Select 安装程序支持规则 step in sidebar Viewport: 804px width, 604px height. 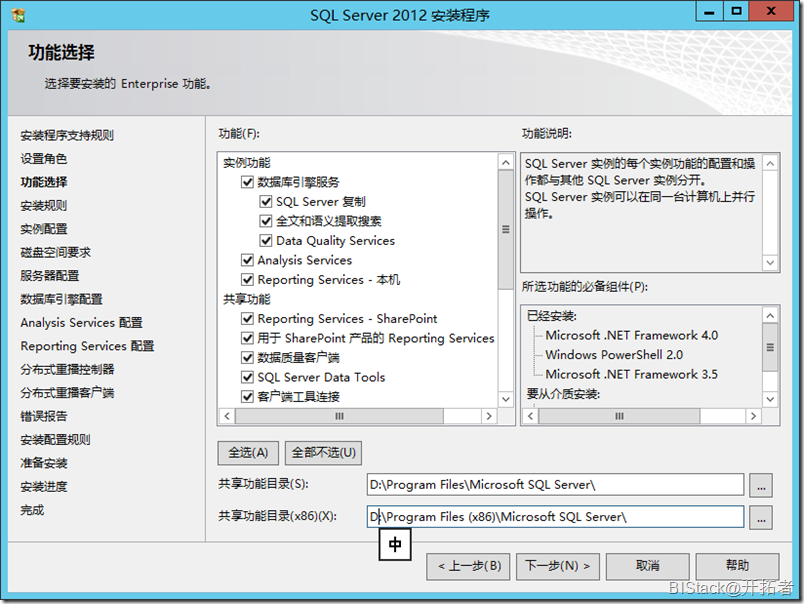tap(67, 135)
